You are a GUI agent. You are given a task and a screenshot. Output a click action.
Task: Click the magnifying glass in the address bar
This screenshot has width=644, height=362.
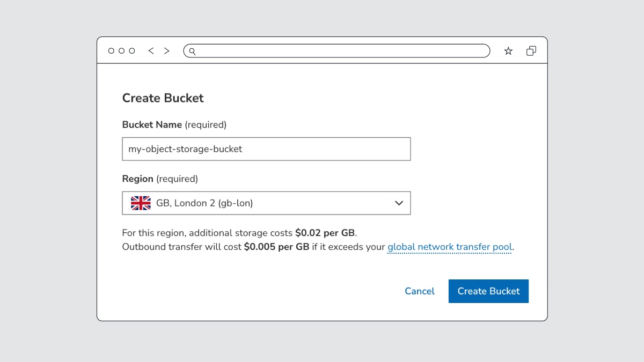pyautogui.click(x=193, y=51)
